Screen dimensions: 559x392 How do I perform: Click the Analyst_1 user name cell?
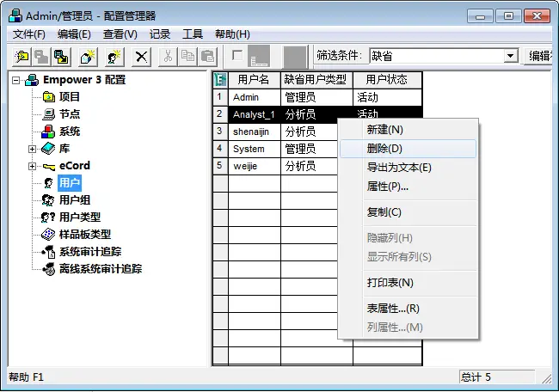pyautogui.click(x=255, y=114)
